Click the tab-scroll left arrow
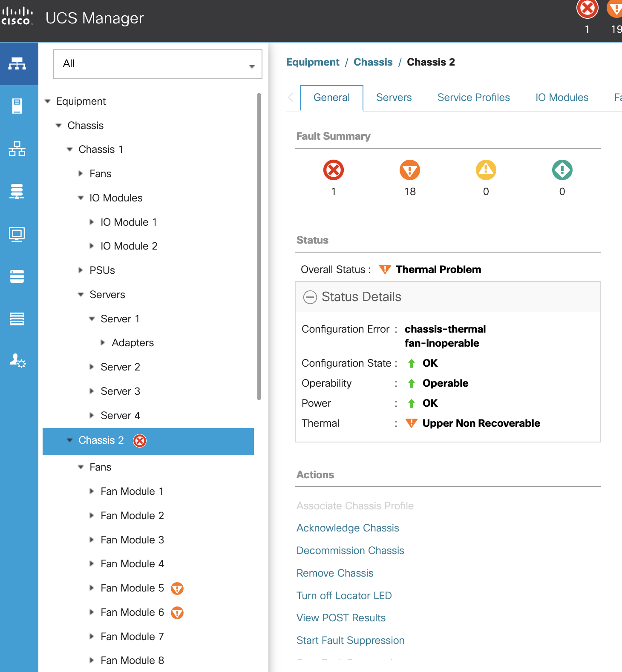This screenshot has height=672, width=622. click(x=291, y=98)
